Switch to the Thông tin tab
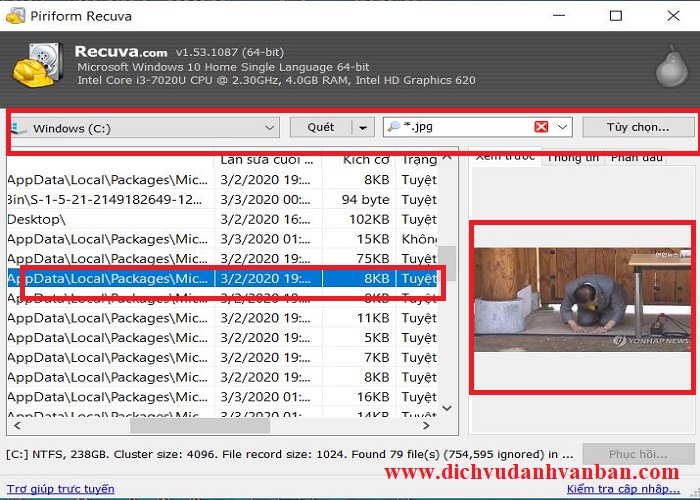Image resolution: width=700 pixels, height=500 pixels. (573, 158)
